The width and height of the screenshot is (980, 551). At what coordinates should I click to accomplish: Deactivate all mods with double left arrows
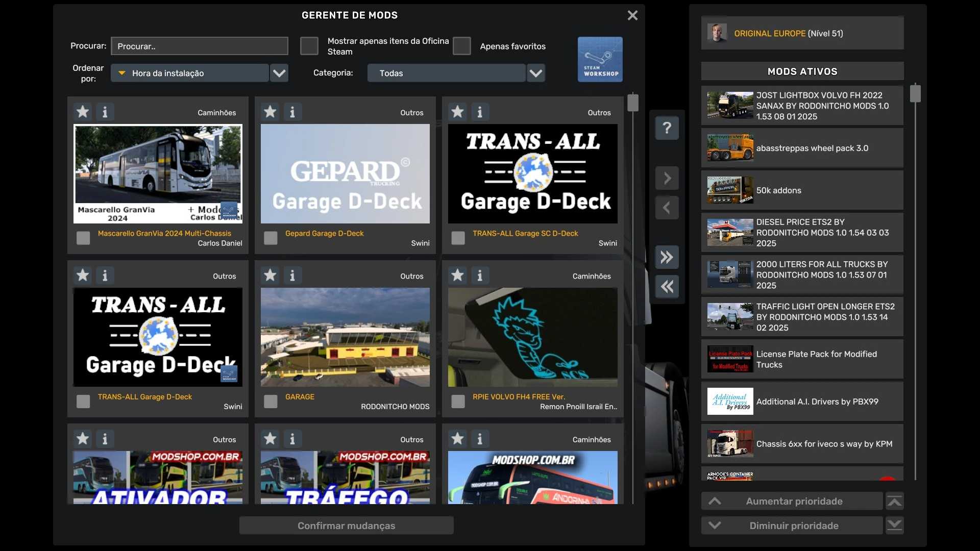[x=667, y=287]
